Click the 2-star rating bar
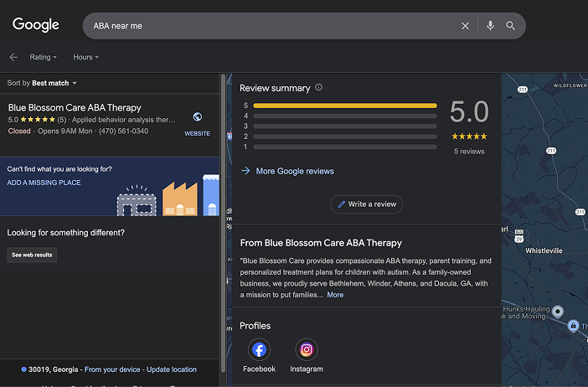The height and width of the screenshot is (387, 588). [345, 137]
